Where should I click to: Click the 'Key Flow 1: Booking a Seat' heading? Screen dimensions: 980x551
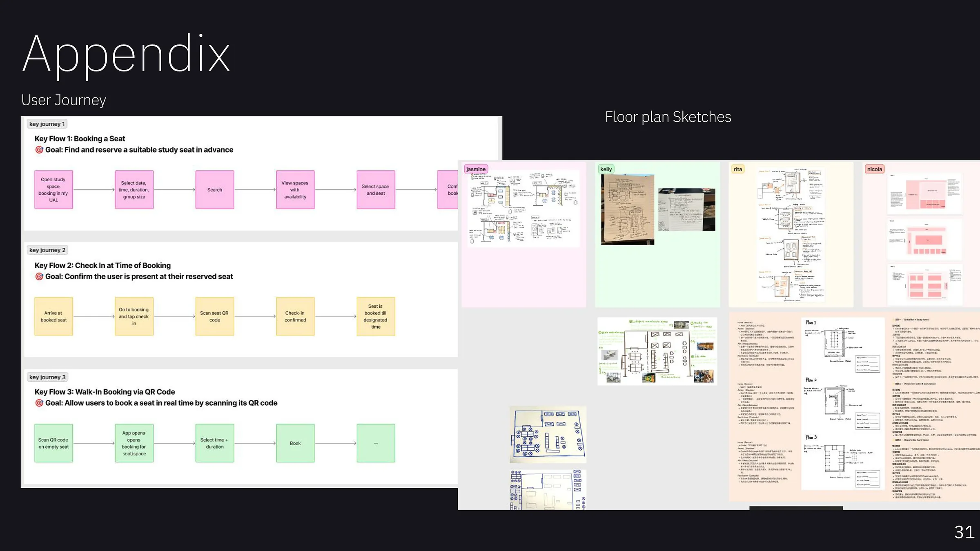click(80, 139)
